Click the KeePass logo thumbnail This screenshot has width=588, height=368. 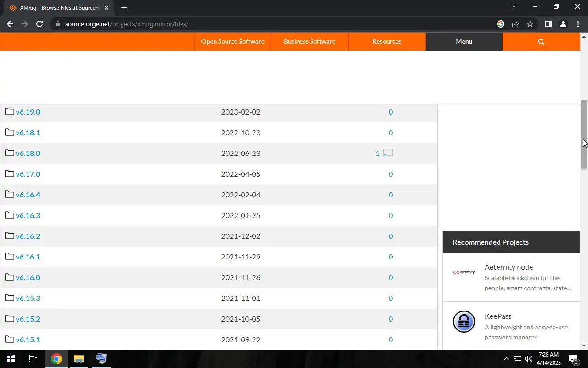pos(464,321)
